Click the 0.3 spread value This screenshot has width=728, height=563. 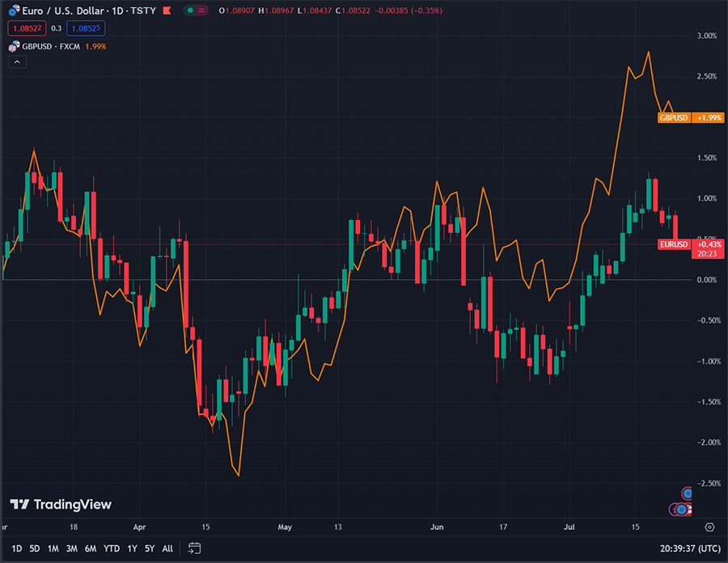(x=56, y=28)
